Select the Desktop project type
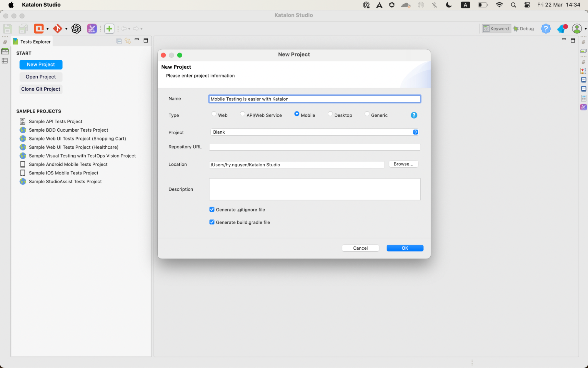 (330, 114)
